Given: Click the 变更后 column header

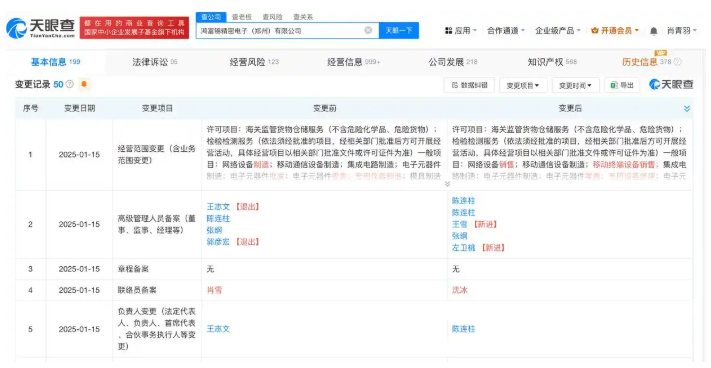Looking at the screenshot, I should coord(570,108).
